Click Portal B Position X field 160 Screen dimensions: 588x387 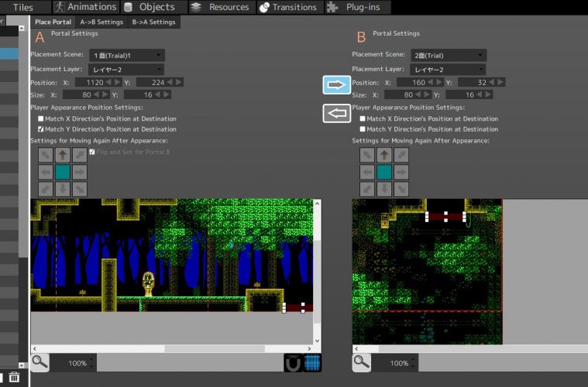(411, 82)
